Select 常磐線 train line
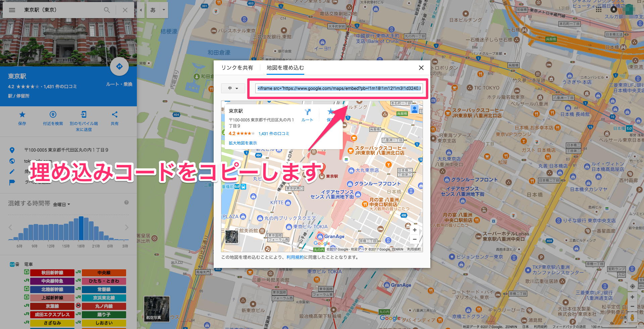Viewport: 644px width, 329px height. click(x=104, y=289)
